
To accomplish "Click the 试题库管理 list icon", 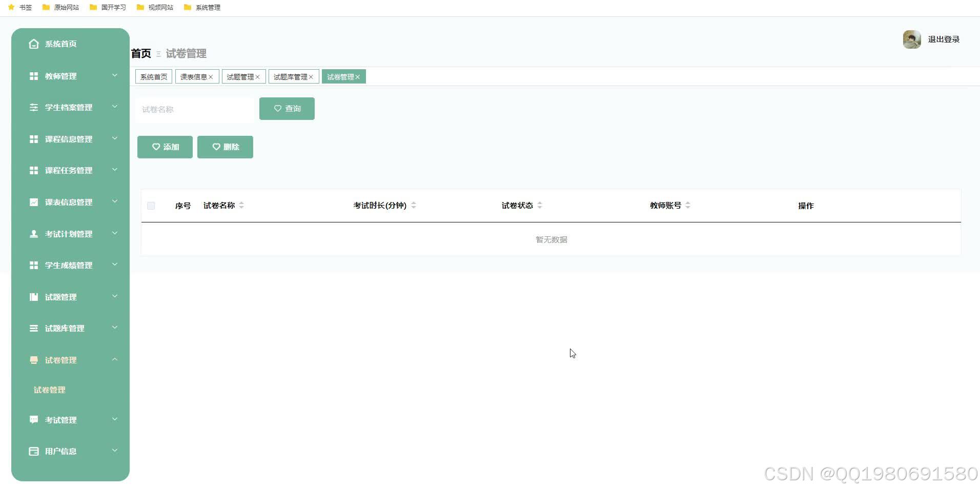I will point(34,329).
